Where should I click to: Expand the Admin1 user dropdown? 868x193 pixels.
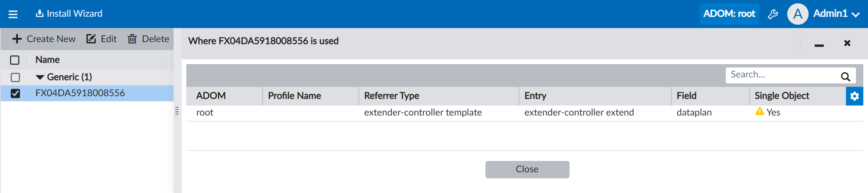[x=856, y=15]
